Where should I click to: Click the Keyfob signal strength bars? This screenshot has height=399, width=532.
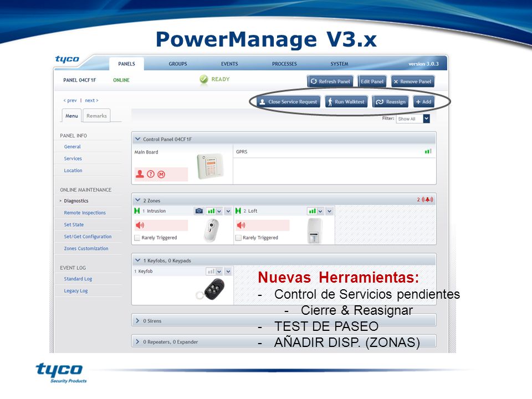pyautogui.click(x=211, y=272)
